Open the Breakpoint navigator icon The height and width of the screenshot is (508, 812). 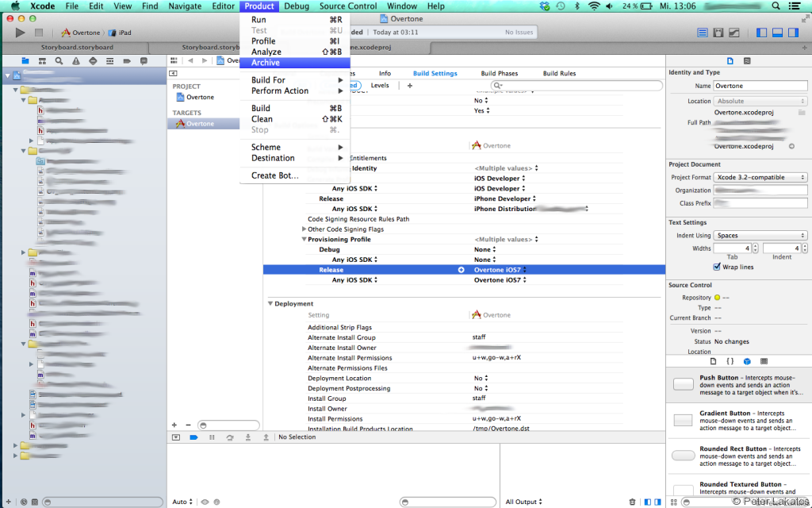point(127,60)
